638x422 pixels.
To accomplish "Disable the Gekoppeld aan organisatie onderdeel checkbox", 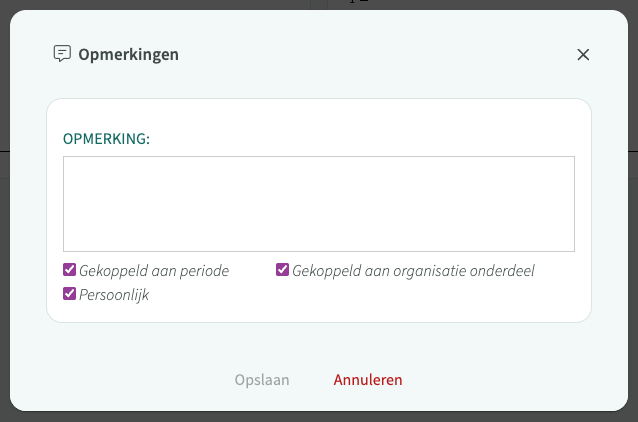I will (x=283, y=270).
